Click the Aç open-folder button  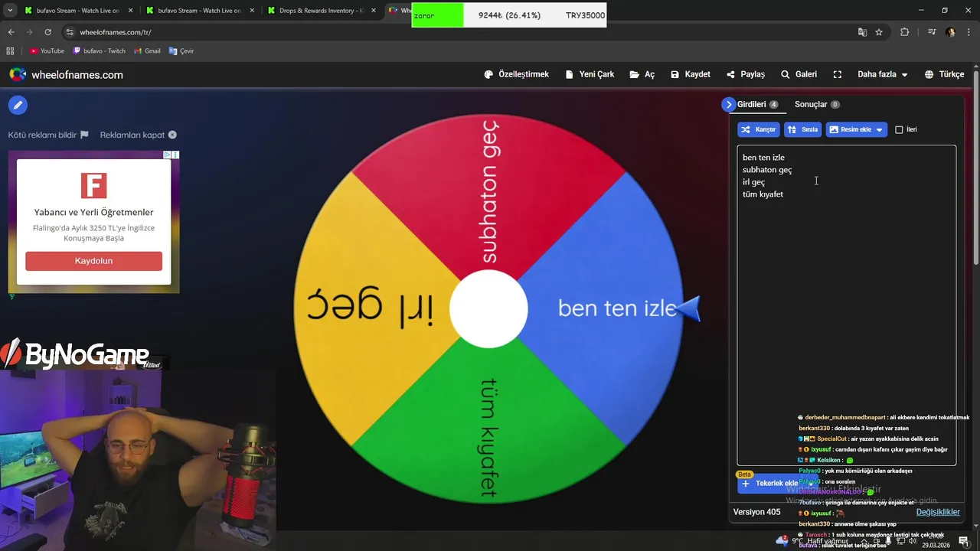(642, 74)
